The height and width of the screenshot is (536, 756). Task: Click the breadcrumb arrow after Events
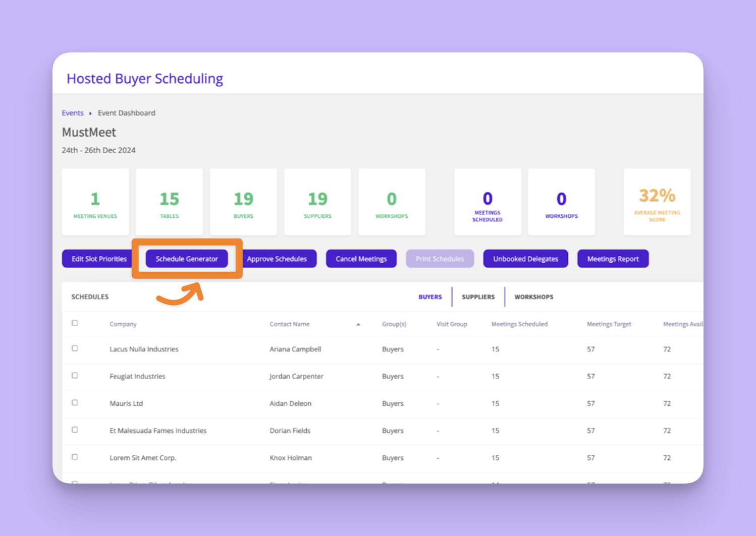pos(90,113)
